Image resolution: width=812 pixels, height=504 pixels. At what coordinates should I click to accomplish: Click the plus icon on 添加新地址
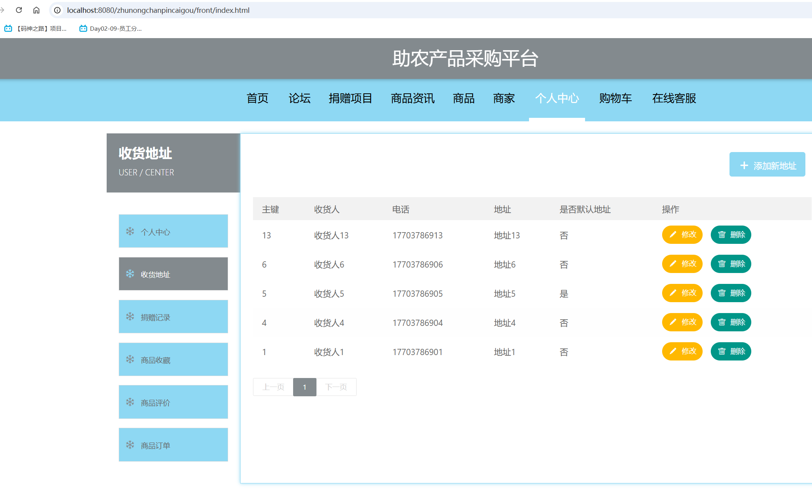pos(744,165)
